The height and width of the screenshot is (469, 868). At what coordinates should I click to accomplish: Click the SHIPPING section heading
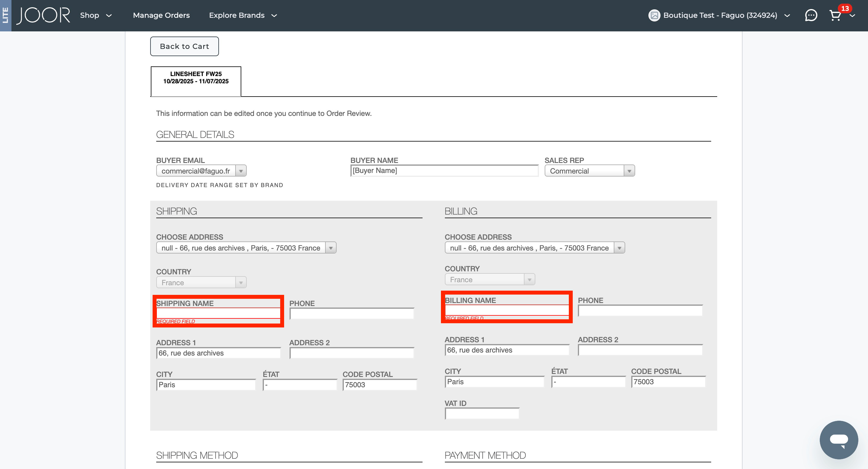pyautogui.click(x=176, y=211)
